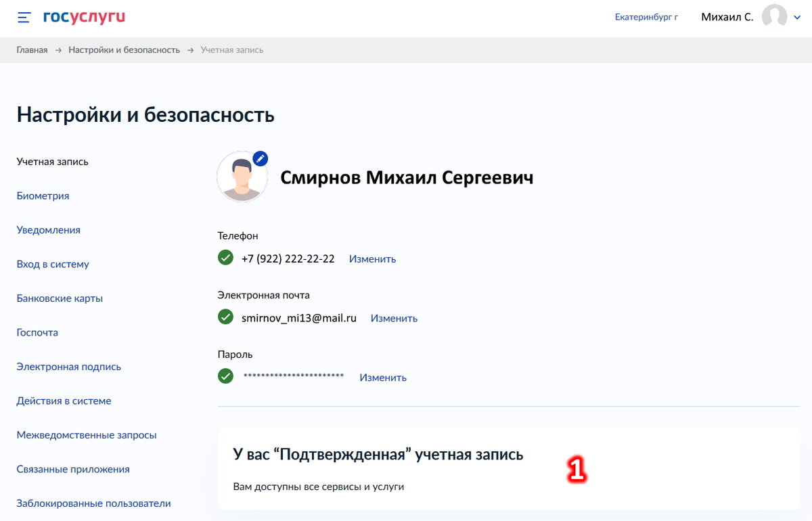
Task: Open Связанные приложения section
Action: click(73, 469)
